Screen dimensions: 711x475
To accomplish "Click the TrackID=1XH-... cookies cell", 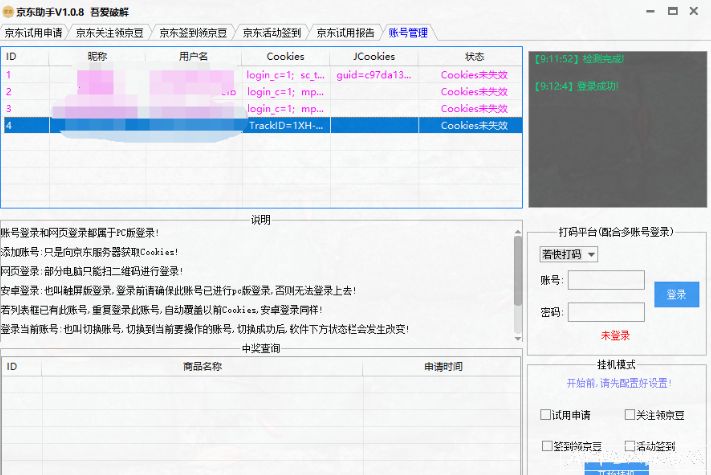I will tap(286, 126).
